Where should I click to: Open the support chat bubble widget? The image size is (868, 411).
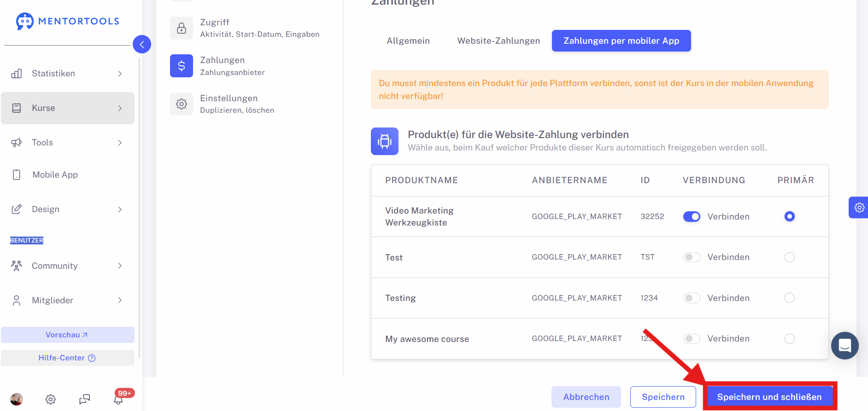point(845,346)
